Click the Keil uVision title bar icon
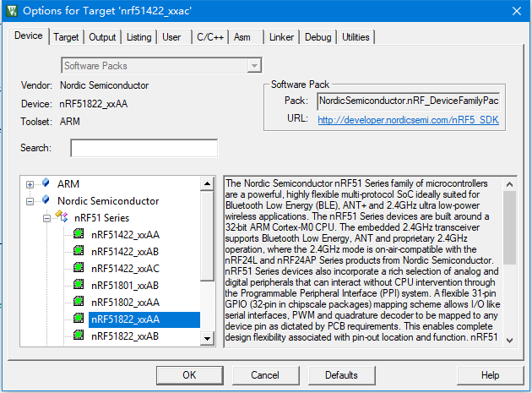Image resolution: width=532 pixels, height=393 pixels. (x=12, y=11)
